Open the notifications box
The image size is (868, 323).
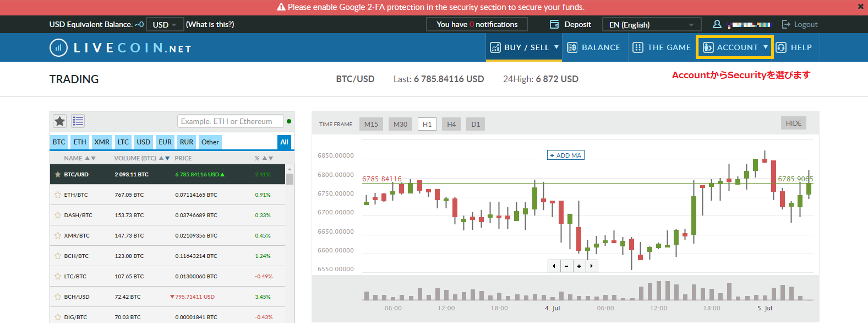(x=477, y=24)
